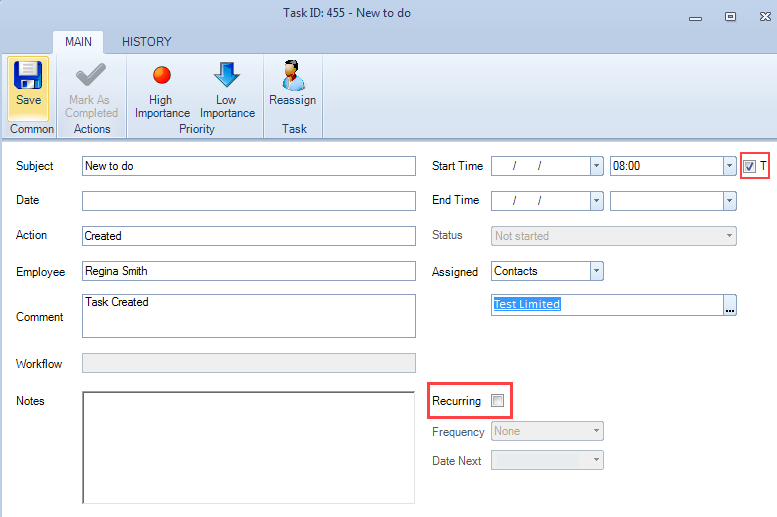Click the Save floppy disk icon

(x=28, y=75)
